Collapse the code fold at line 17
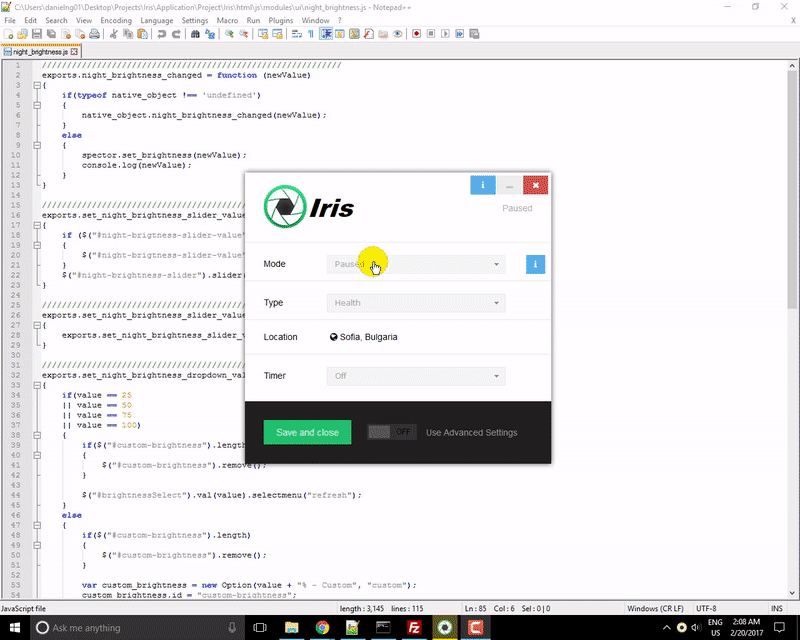The height and width of the screenshot is (640, 800). click(x=37, y=225)
